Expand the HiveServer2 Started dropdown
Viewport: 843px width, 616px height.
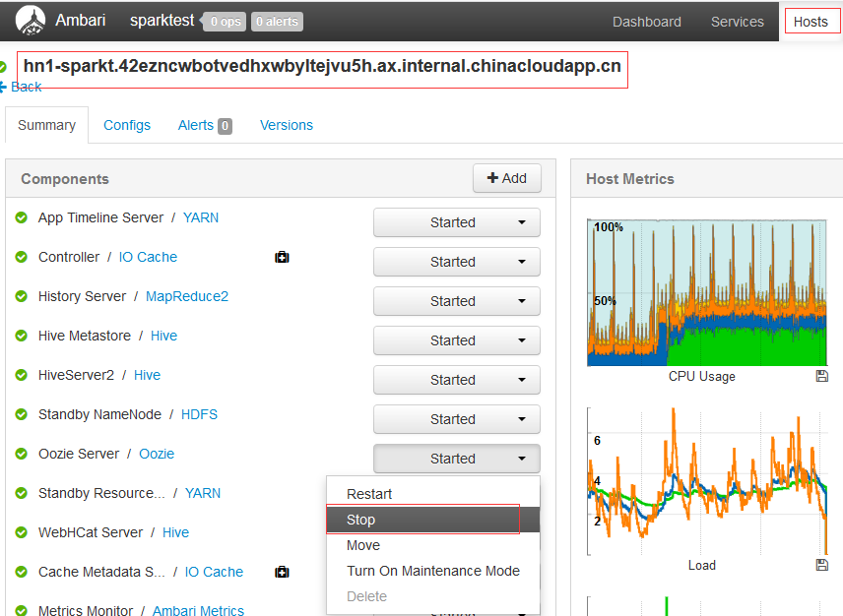click(x=456, y=380)
